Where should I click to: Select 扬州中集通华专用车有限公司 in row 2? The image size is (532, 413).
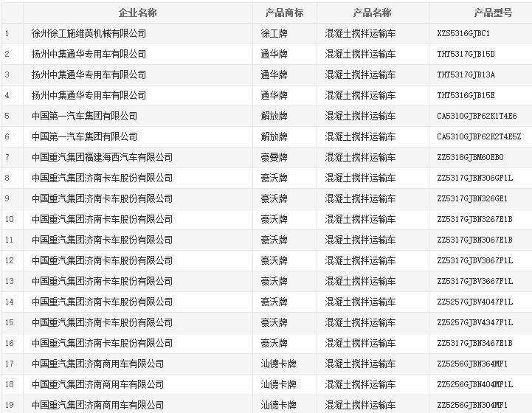point(89,54)
